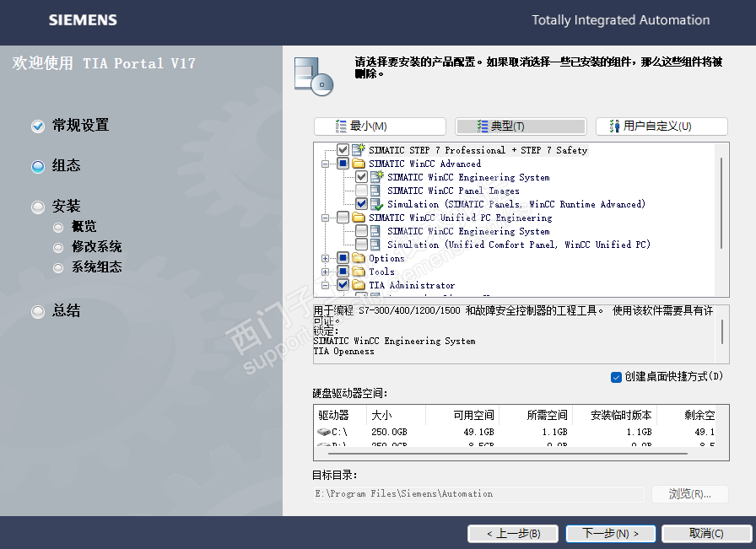Click icon beside WinCC Engineering System under Unified

click(375, 231)
